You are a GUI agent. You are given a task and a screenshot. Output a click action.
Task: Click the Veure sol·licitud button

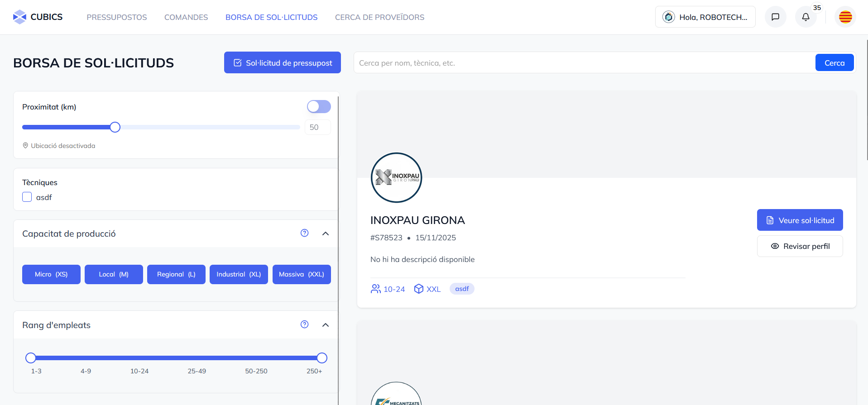click(x=800, y=220)
